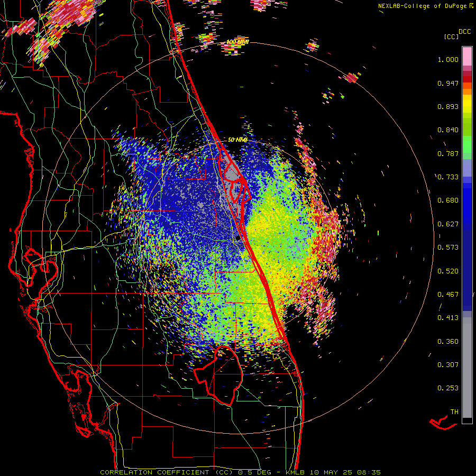Click the 0.307 color scale label
The width and height of the screenshot is (476, 476).
[448, 365]
